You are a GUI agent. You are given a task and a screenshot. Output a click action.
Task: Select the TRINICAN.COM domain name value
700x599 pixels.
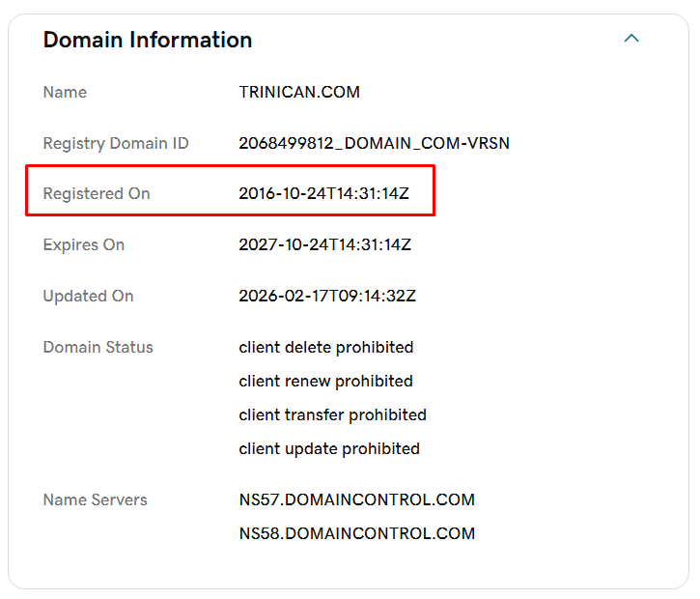point(299,93)
